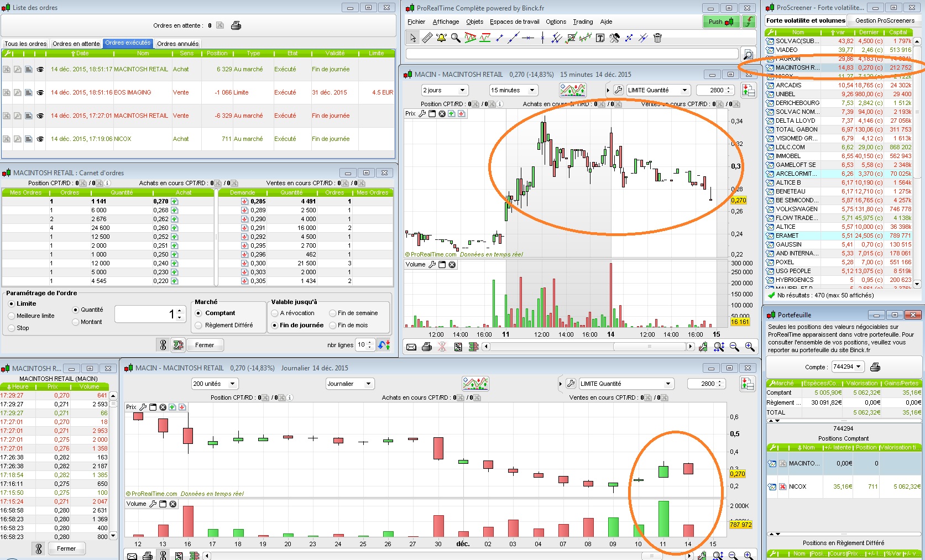Click the refresh arrows icon beside nbr lignes
Screen dimensions: 925x560
point(384,345)
